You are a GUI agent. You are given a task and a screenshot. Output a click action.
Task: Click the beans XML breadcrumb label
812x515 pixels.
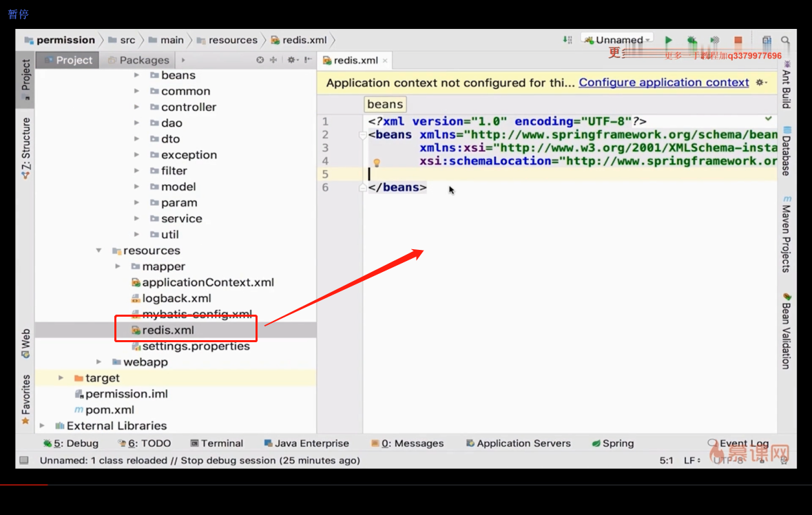[385, 104]
